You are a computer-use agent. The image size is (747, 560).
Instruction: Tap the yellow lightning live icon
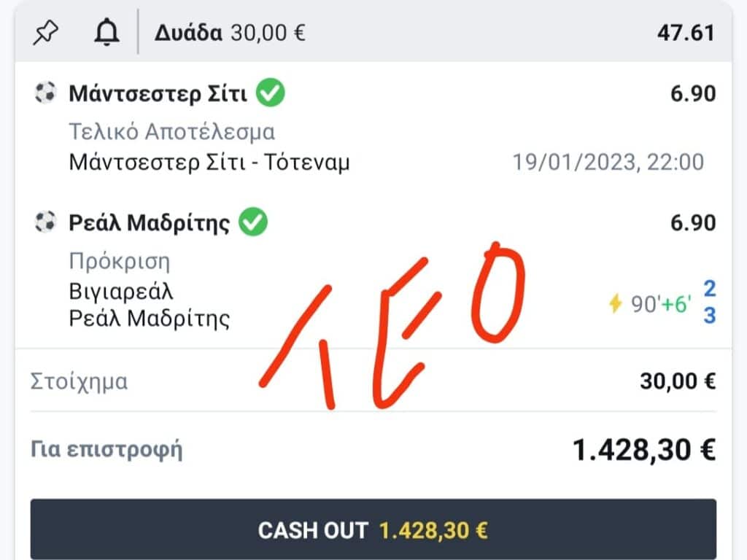[616, 304]
